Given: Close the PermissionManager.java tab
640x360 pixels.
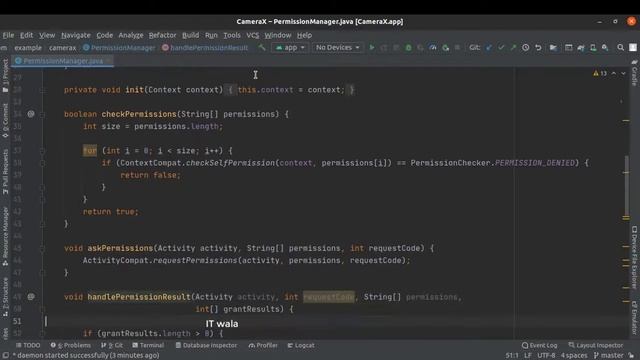Looking at the screenshot, I should (109, 61).
